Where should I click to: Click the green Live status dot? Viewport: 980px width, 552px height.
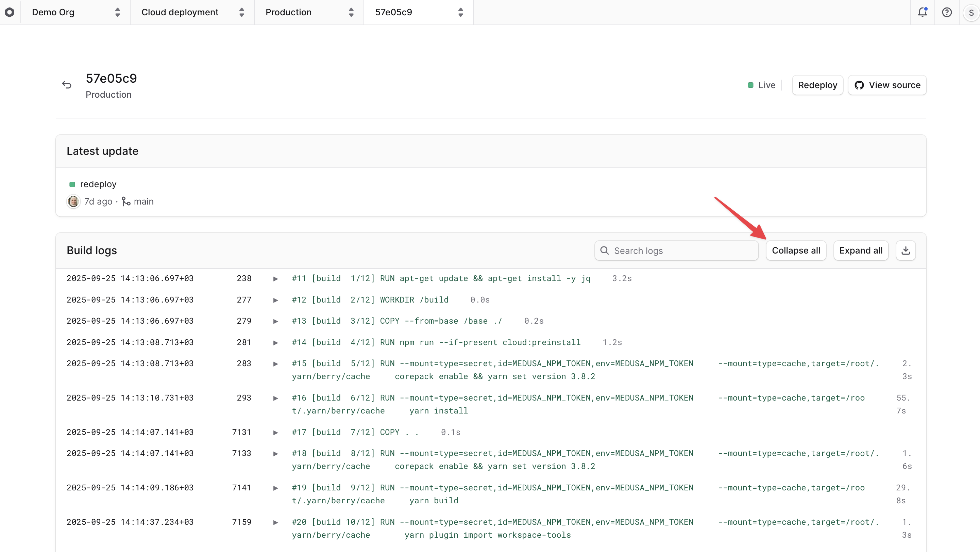pyautogui.click(x=750, y=85)
